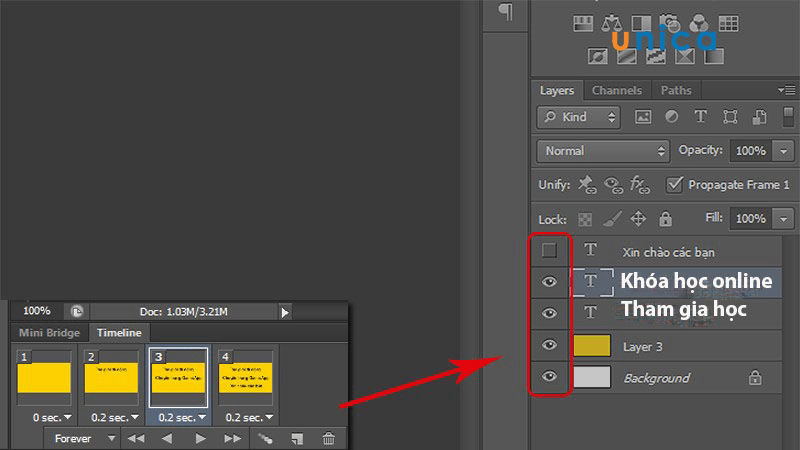
Task: Switch to the Mini Bridge tab
Action: point(49,333)
